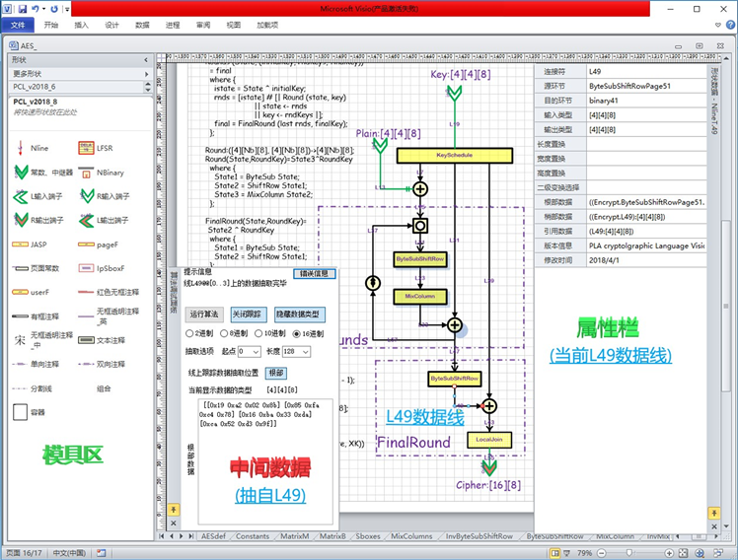The width and height of the screenshot is (738, 560).
Task: Pick the Nline shape from the stencil
Action: pos(20,148)
